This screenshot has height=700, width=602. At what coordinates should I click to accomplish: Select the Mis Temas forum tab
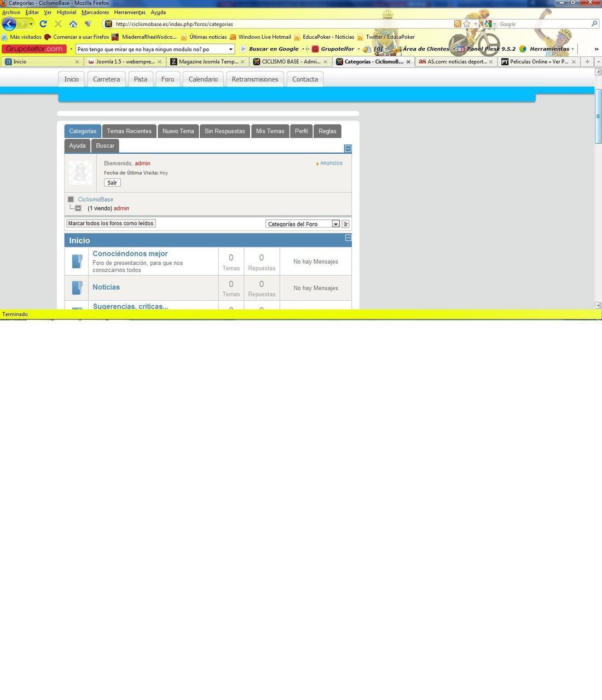270,131
